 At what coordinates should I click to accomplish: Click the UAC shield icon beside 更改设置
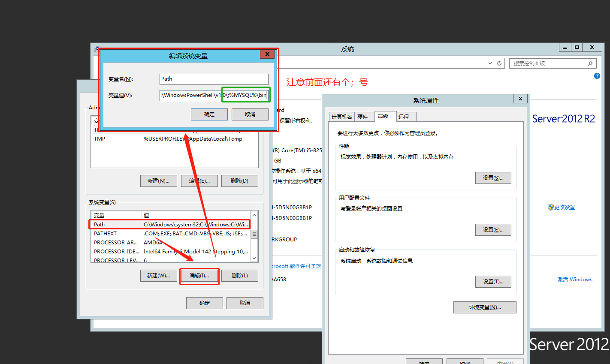551,207
